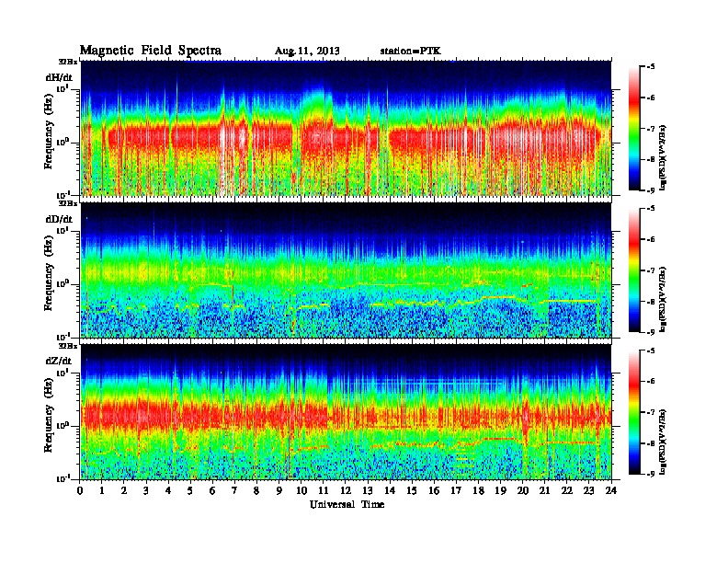This screenshot has width=728, height=563.
Task: Click hour tick label "9" on the time axis
Action: (x=279, y=491)
